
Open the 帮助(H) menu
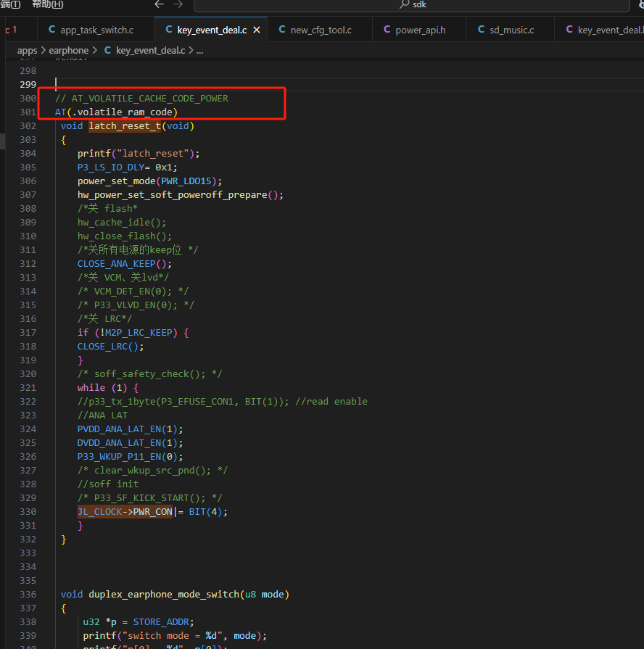click(48, 4)
